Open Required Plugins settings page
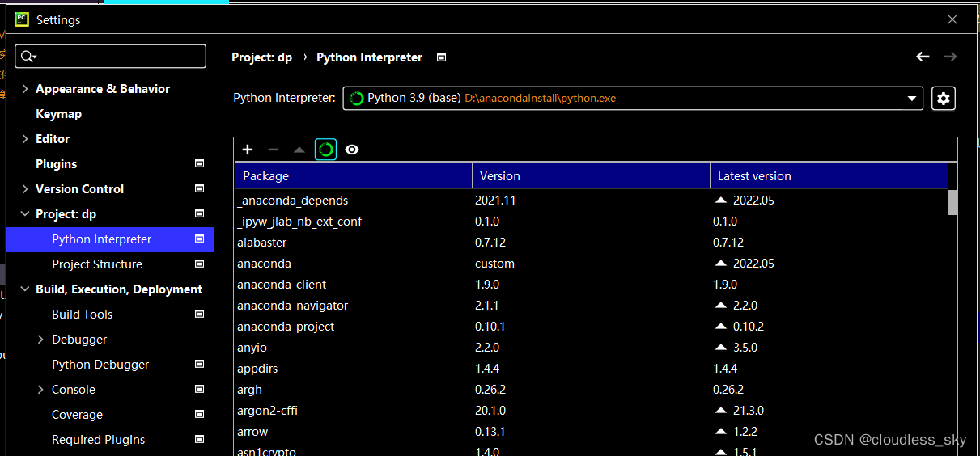The image size is (980, 456). [x=99, y=440]
